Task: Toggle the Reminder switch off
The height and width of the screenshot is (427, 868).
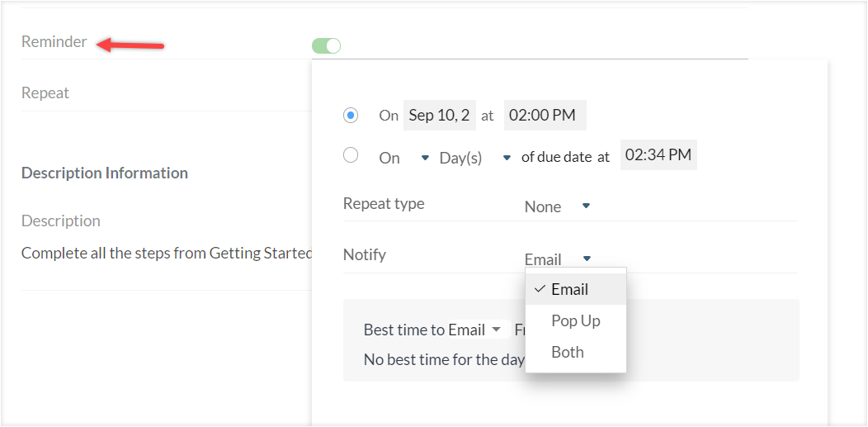Action: coord(326,46)
